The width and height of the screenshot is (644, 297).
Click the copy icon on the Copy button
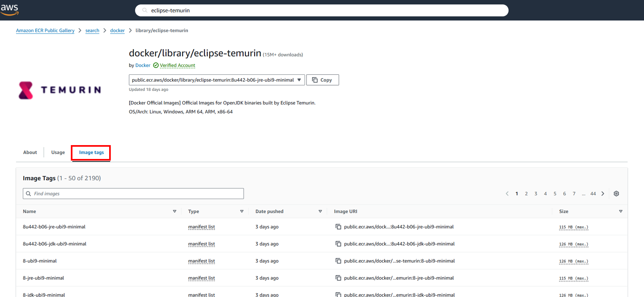[x=315, y=80]
